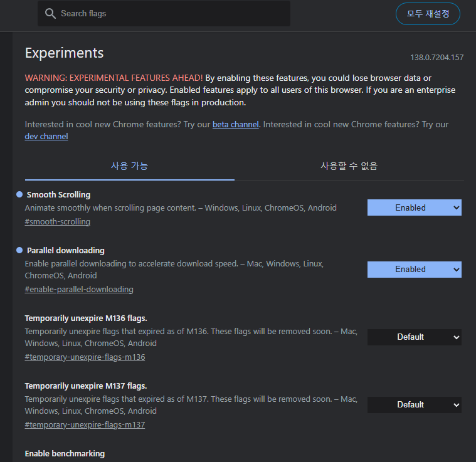The image size is (476, 462).
Task: Open the #enable-parallel-downloading anchor link
Action: (x=79, y=290)
